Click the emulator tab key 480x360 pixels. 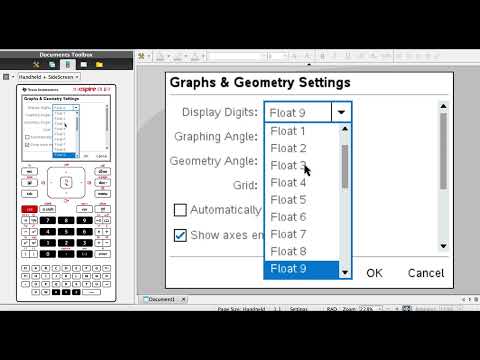[x=29, y=193]
